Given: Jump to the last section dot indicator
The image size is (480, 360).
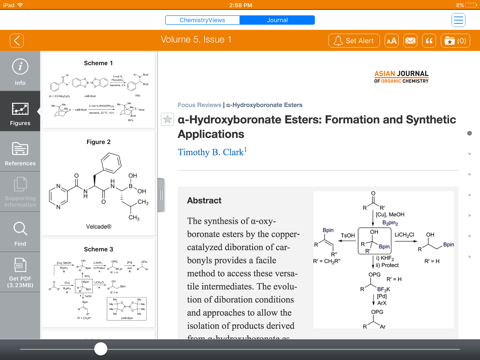Looking at the screenshot, I should click(469, 257).
